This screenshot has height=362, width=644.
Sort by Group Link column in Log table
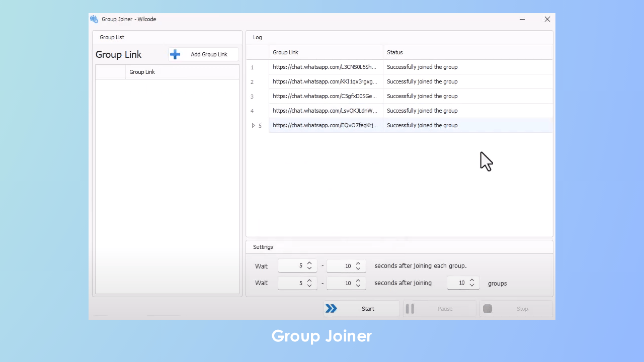[x=285, y=52]
